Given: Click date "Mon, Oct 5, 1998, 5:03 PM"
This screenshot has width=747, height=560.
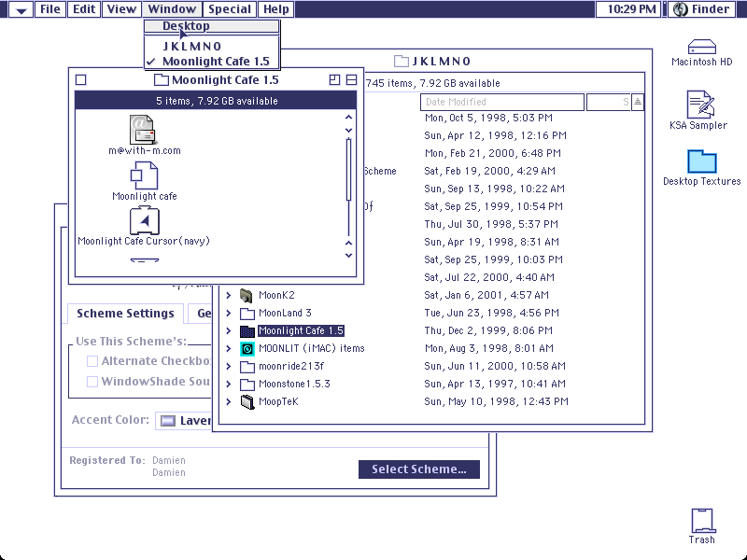Looking at the screenshot, I should 488,118.
